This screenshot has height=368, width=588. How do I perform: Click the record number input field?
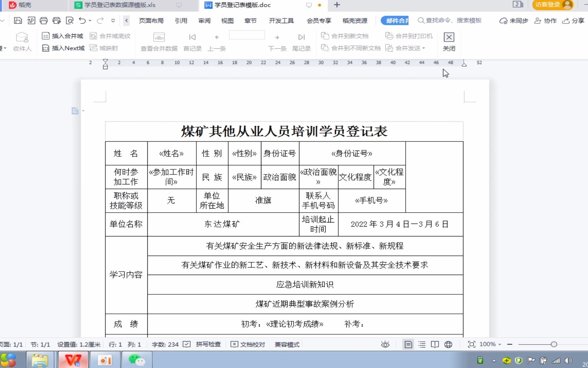point(247,35)
